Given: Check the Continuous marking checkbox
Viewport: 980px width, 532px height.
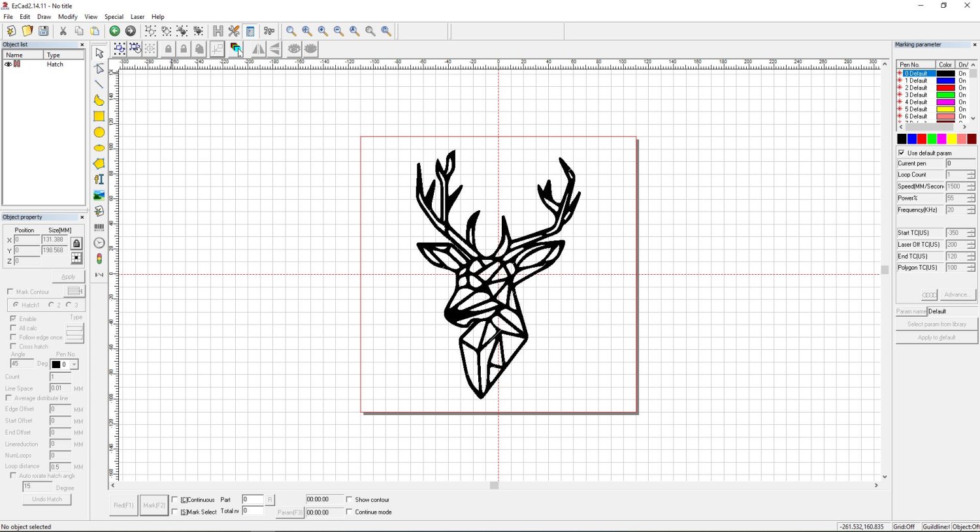Looking at the screenshot, I should (x=174, y=500).
